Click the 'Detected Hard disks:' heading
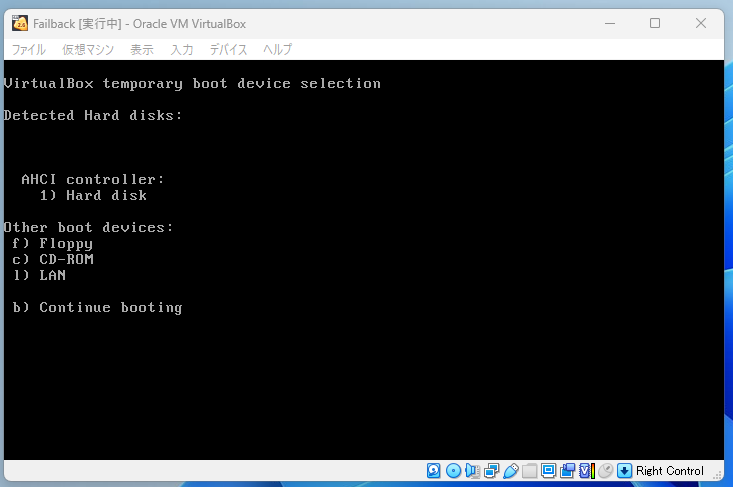This screenshot has height=487, width=733. (x=93, y=115)
